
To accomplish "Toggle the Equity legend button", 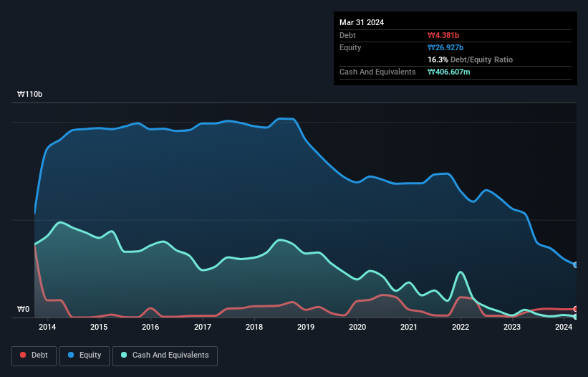I will pos(85,355).
